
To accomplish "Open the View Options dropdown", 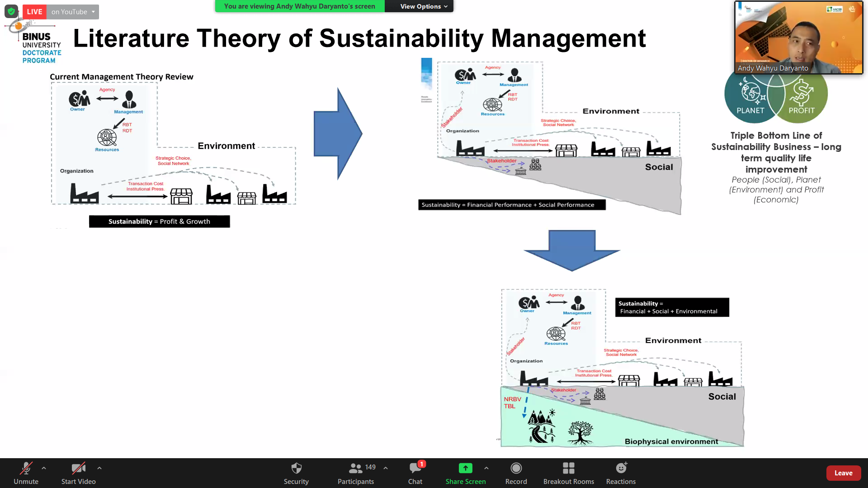I will [x=423, y=6].
